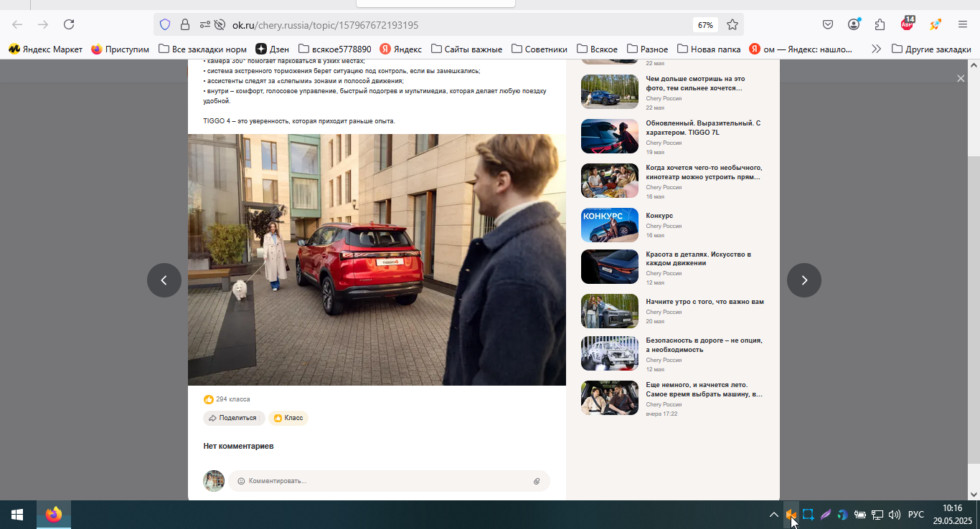Screen dimensions: 980x529
Task: Show hidden system tray icons
Action: (773, 515)
